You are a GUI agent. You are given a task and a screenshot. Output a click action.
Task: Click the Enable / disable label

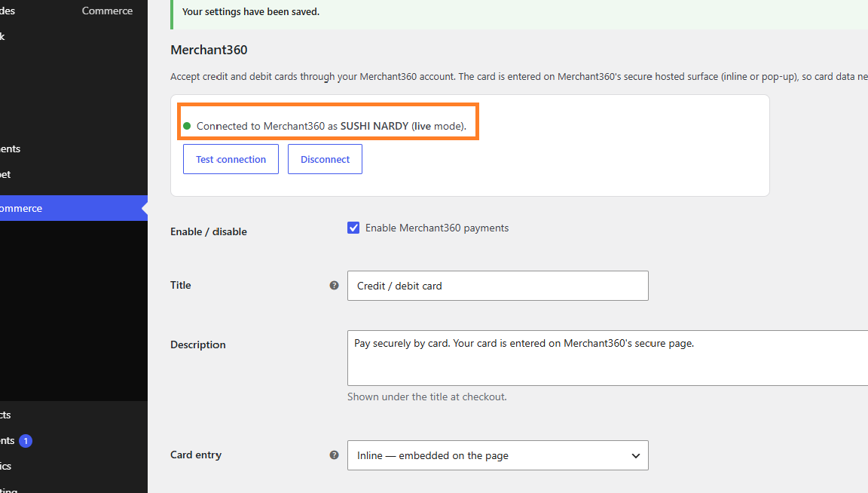point(209,231)
